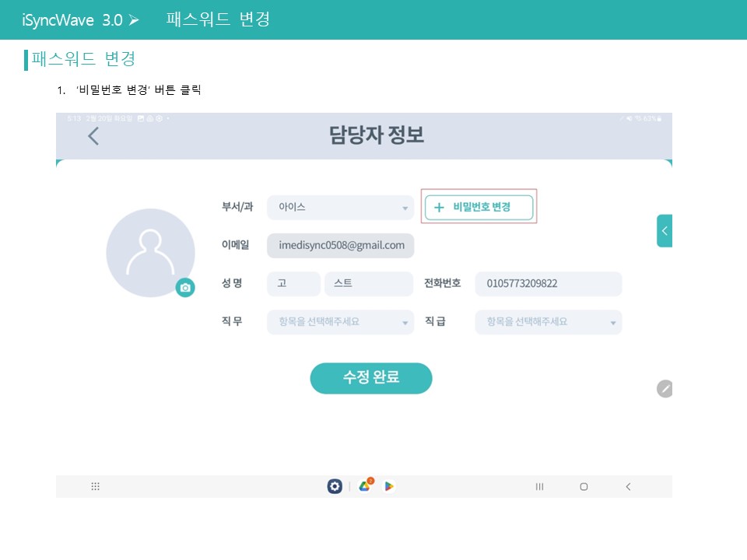Click the pencil edit floating icon

click(664, 389)
